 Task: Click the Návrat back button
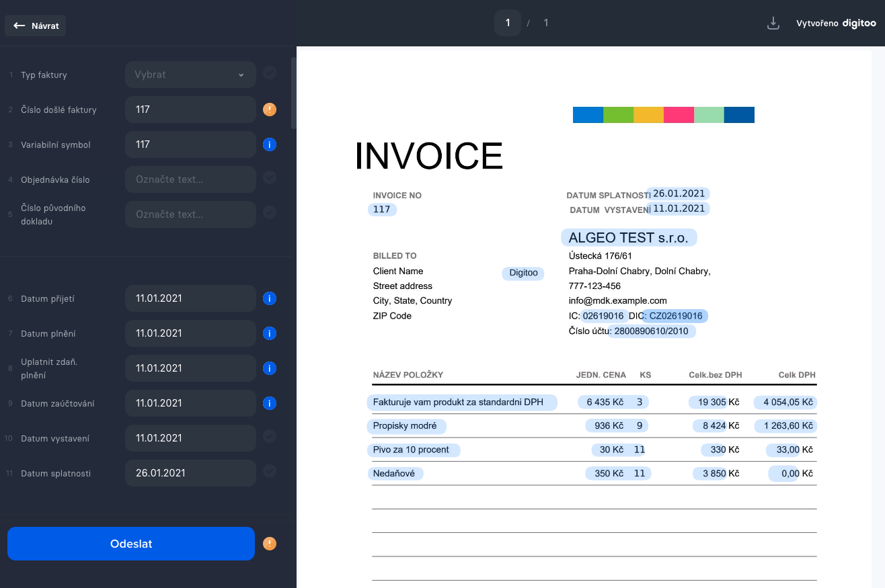click(x=36, y=26)
